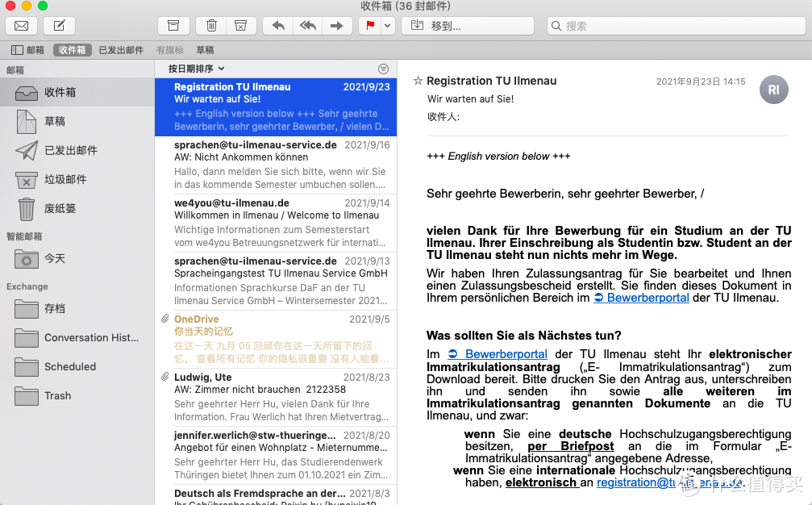Open the Ludwig, Ute email
Screen dimensions: 812x505
point(276,397)
